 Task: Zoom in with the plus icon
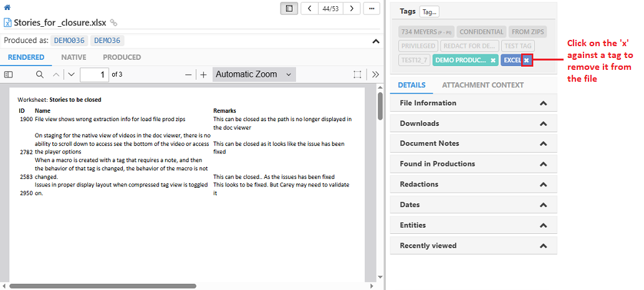click(x=203, y=75)
